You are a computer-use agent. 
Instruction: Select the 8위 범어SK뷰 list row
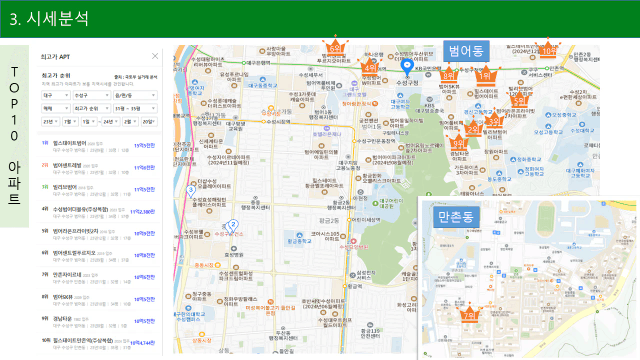click(98, 300)
